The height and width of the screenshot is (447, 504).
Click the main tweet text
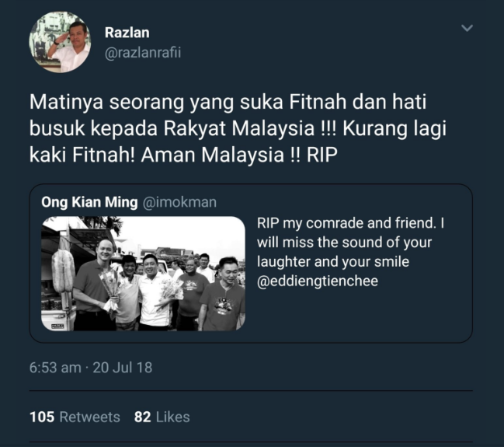click(238, 128)
